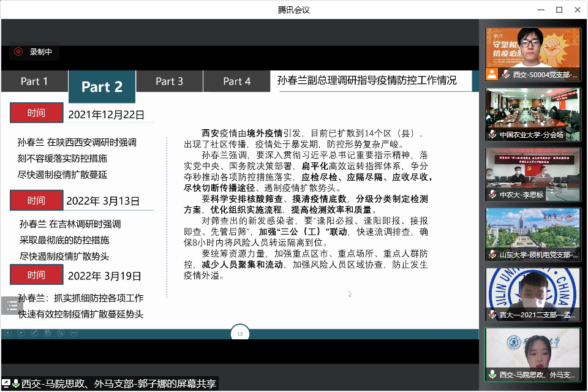This screenshot has height=392, width=588.
Task: Click the muted mic icon of 中国农业大学-分会场
Action: tap(492, 134)
